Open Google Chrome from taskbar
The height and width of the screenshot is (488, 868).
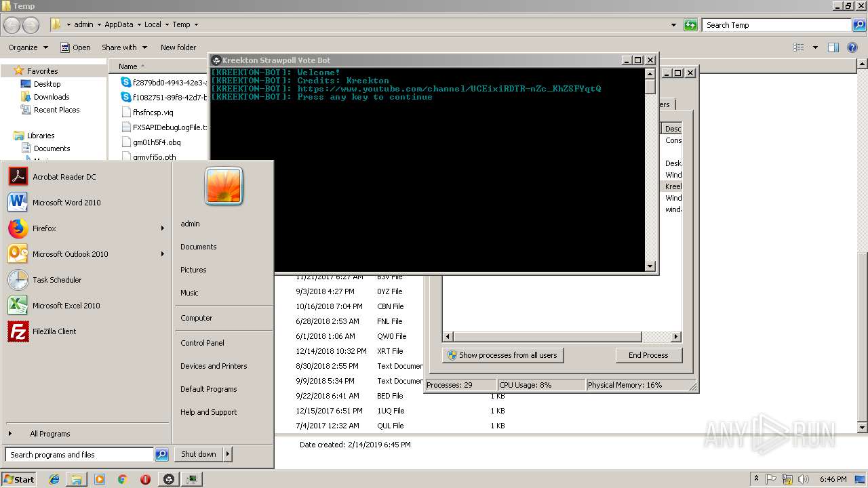tap(123, 479)
